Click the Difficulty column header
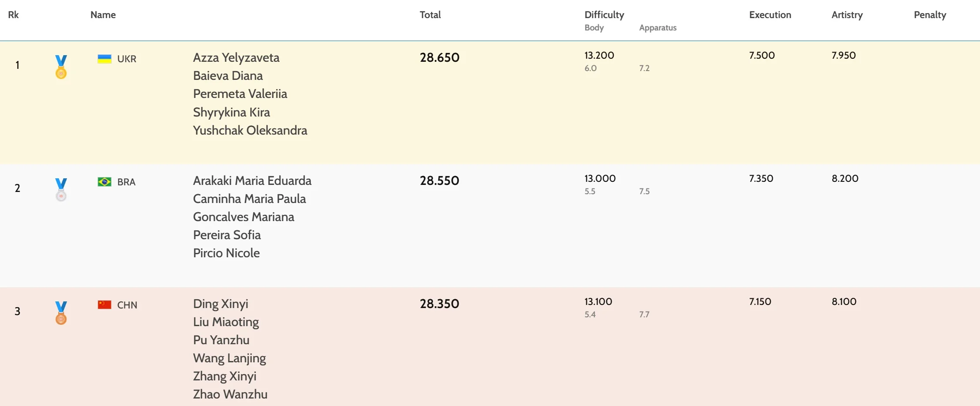The image size is (980, 406). click(604, 15)
